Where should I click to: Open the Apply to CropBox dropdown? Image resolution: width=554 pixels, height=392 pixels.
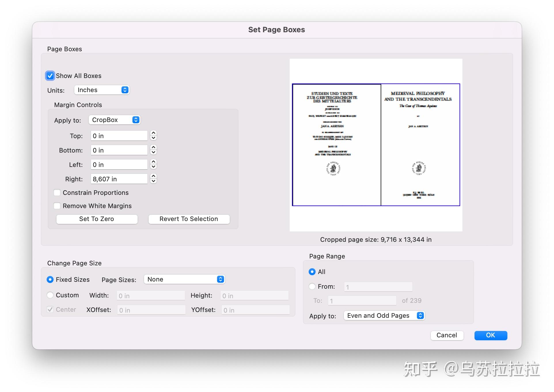[x=114, y=120]
